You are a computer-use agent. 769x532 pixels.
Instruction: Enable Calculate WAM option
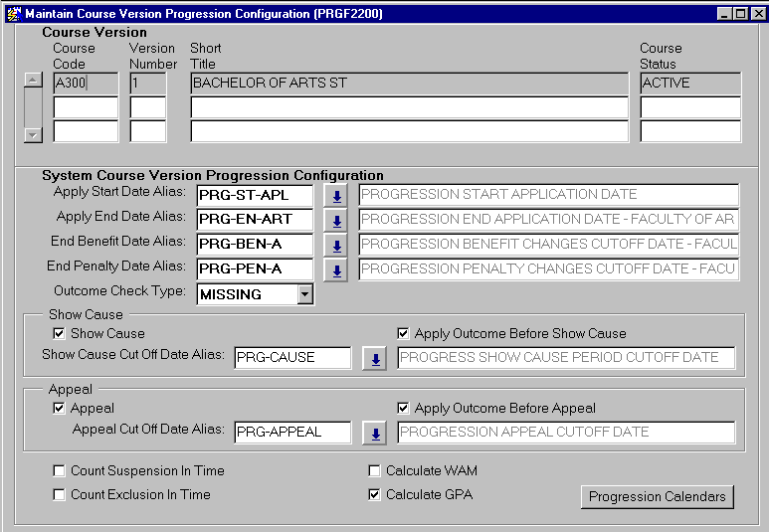pos(375,471)
